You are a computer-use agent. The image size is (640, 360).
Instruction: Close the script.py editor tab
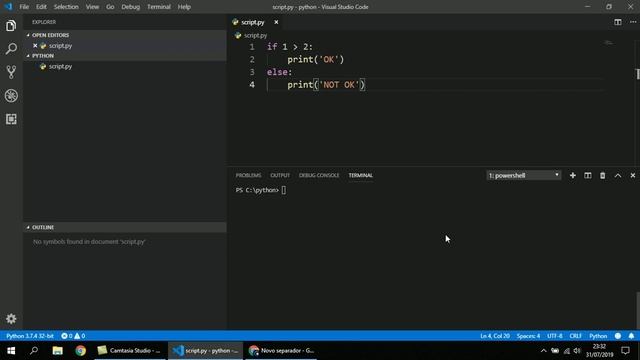click(x=276, y=22)
